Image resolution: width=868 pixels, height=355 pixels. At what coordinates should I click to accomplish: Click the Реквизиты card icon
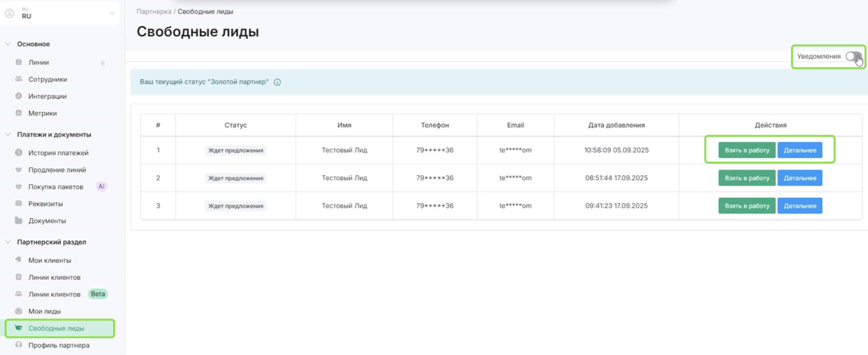[x=19, y=204]
